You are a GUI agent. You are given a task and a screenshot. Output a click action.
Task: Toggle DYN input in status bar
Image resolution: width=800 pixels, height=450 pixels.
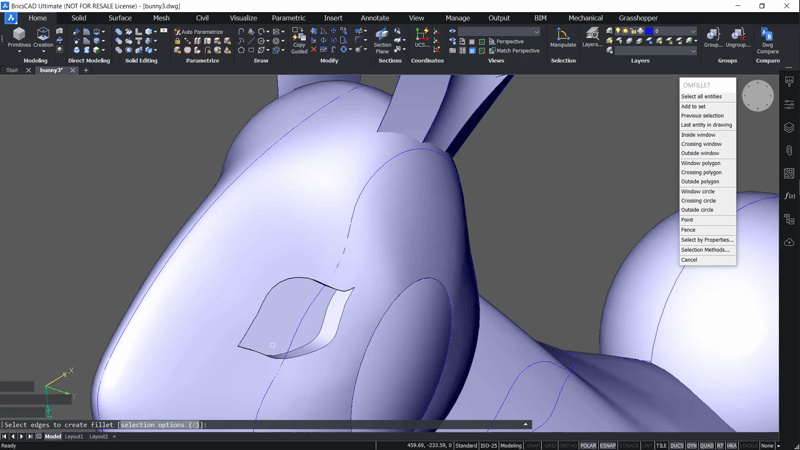(x=691, y=445)
